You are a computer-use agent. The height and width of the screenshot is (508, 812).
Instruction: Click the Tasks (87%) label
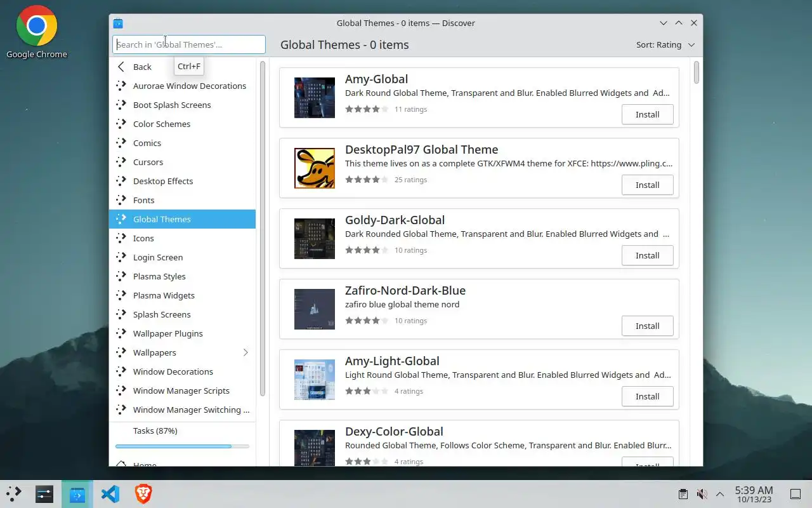(x=155, y=431)
